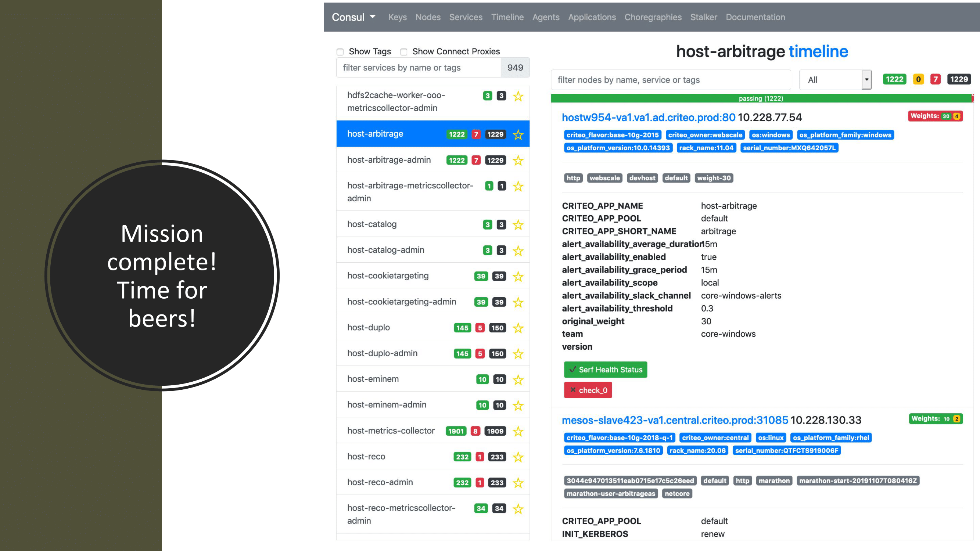Click star for host-metrics-collector
Viewport: 980px width, 551px height.
point(518,431)
